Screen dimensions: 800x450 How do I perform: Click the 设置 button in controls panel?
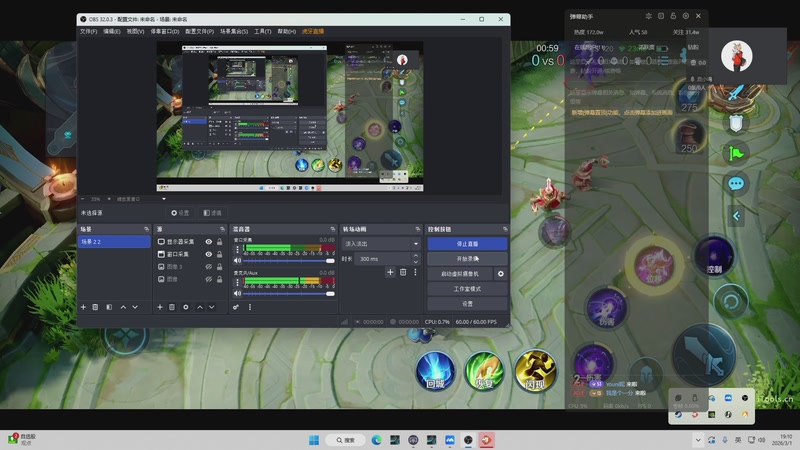[x=467, y=304]
